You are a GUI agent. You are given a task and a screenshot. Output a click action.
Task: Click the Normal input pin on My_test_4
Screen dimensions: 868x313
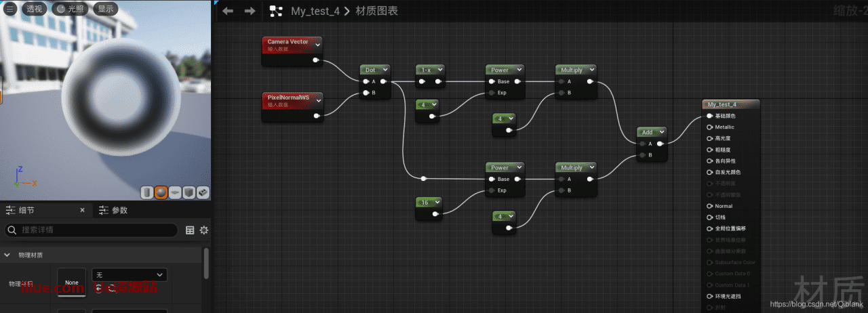coord(710,206)
